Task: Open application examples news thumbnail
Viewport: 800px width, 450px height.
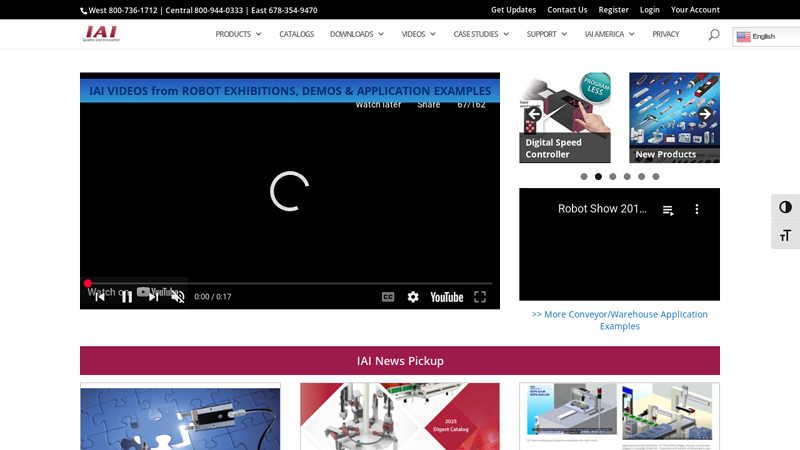Action: [x=619, y=417]
